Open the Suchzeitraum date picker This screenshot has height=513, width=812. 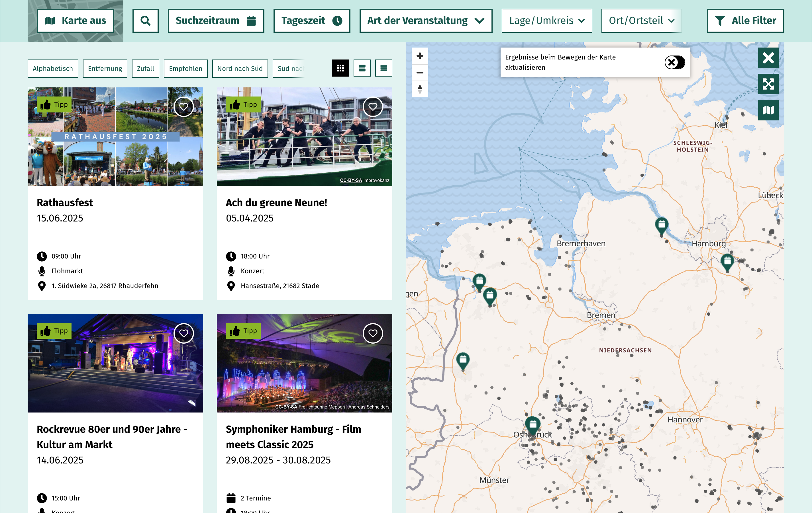(x=216, y=20)
